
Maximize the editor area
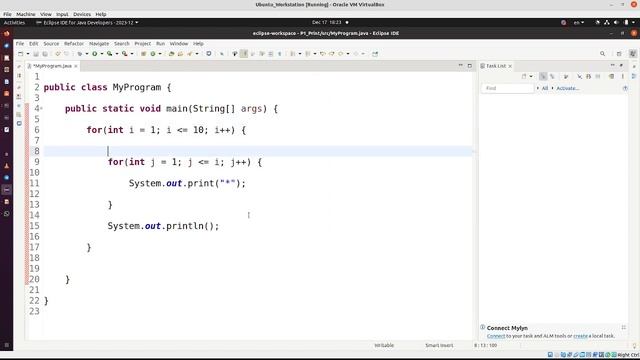coord(469,66)
